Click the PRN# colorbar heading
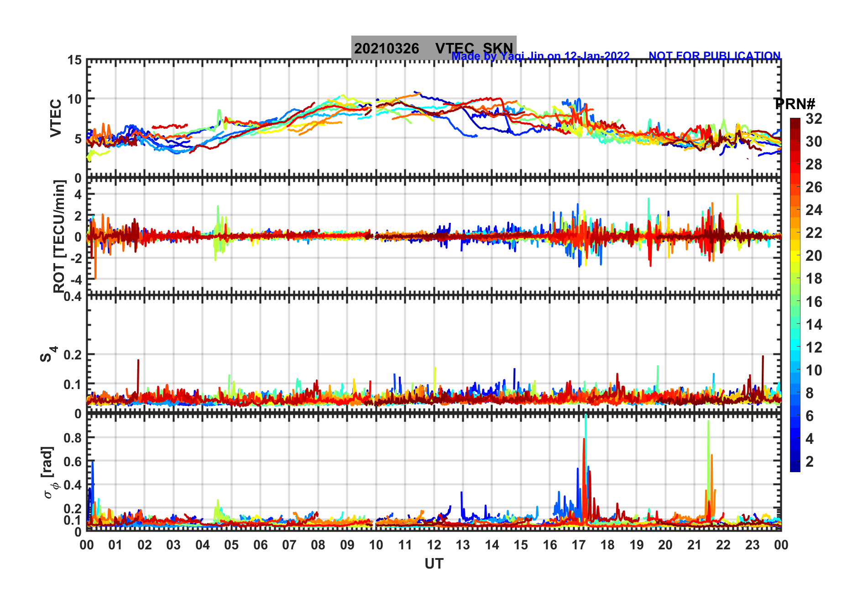The image size is (868, 590). click(795, 104)
